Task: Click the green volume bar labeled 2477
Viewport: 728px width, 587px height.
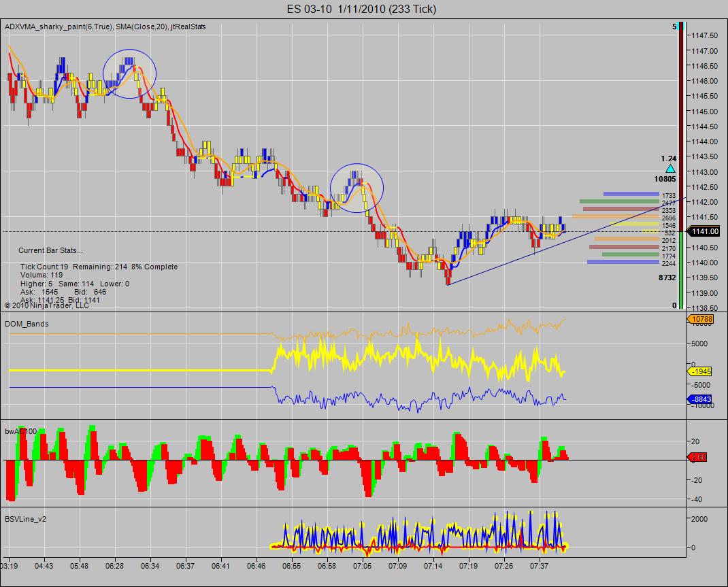Action: coord(619,201)
